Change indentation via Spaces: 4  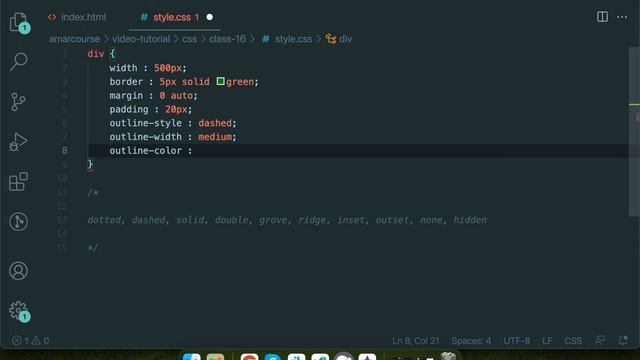pos(471,340)
